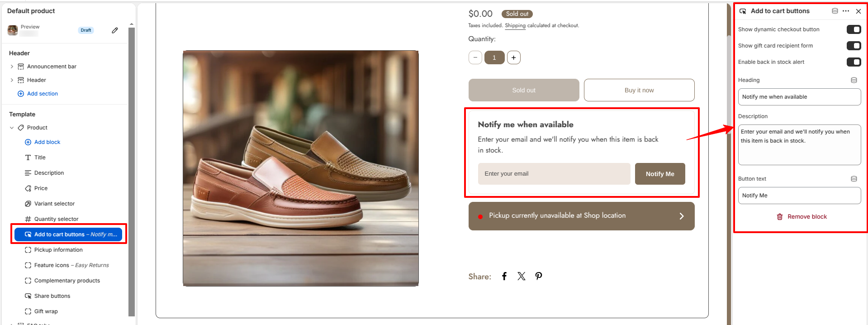
Task: Click the database icon in panel header
Action: coord(835,11)
